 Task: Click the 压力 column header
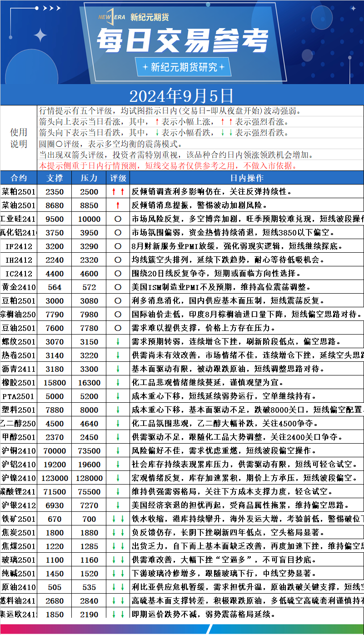(x=89, y=178)
